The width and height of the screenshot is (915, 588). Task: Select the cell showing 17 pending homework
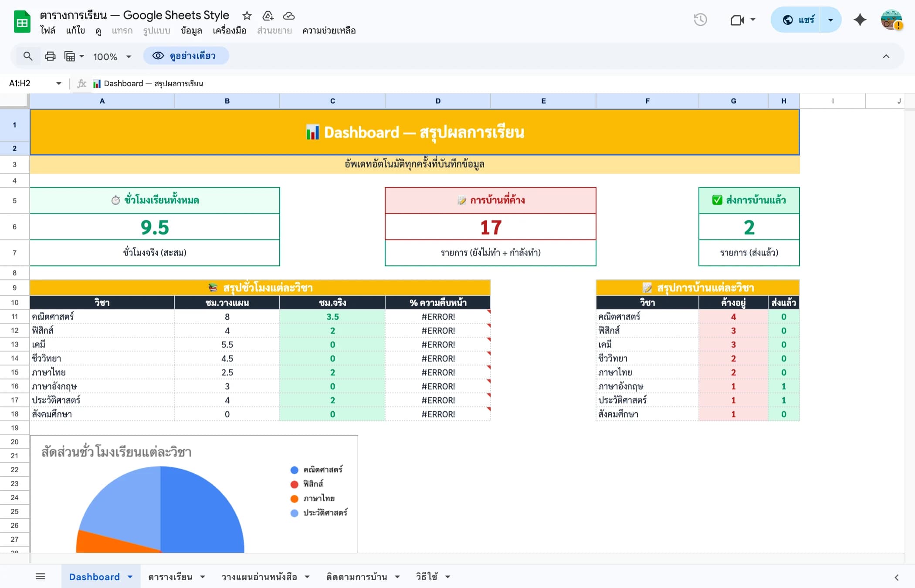click(490, 226)
